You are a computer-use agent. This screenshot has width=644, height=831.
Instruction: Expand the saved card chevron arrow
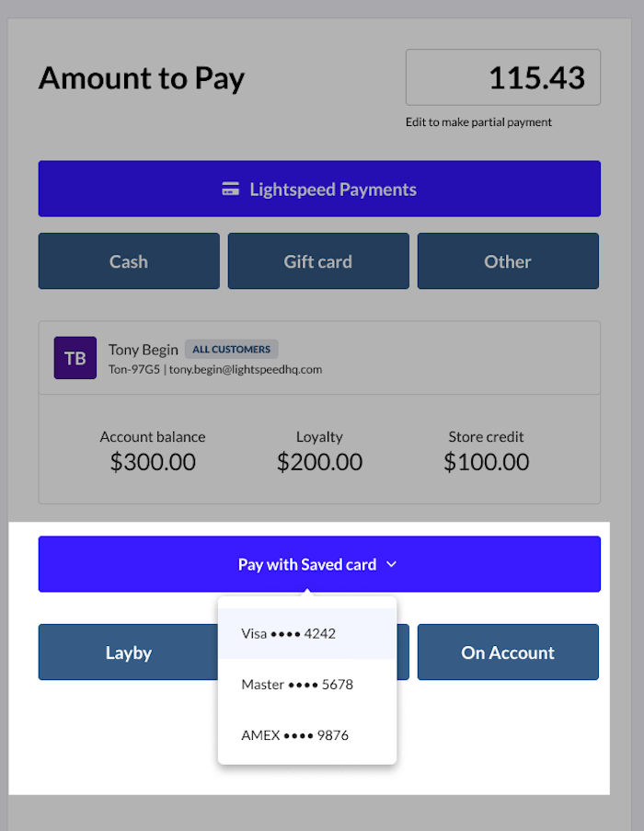(392, 564)
